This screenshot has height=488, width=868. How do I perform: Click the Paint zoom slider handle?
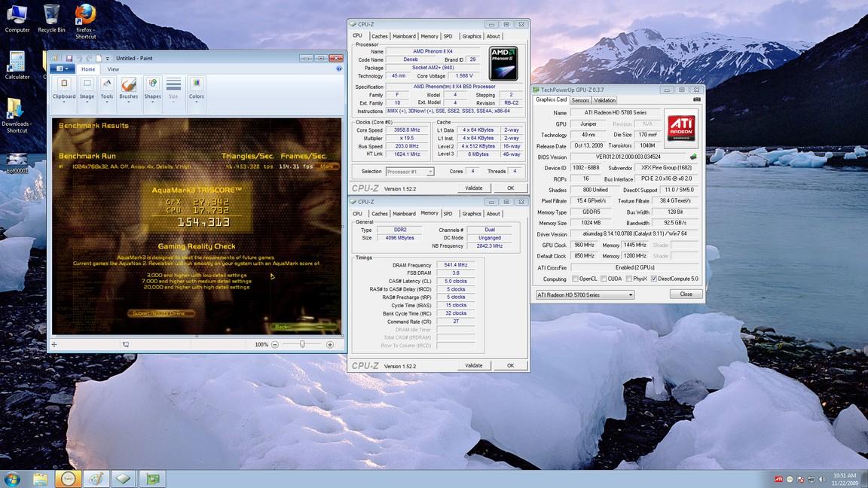pyautogui.click(x=302, y=344)
